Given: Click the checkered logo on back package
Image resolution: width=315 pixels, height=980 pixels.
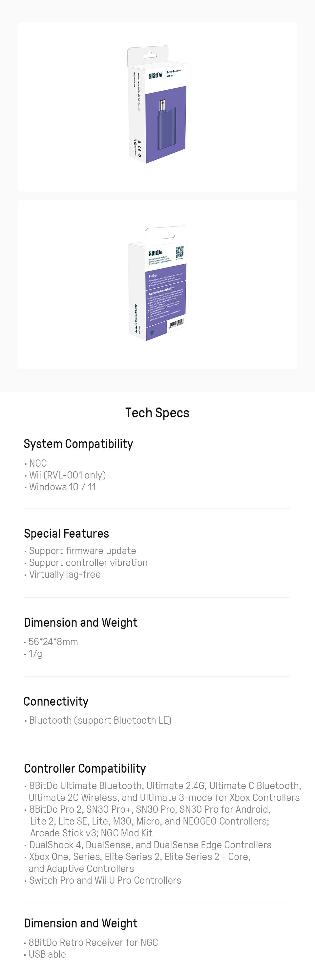Looking at the screenshot, I should click(x=152, y=333).
